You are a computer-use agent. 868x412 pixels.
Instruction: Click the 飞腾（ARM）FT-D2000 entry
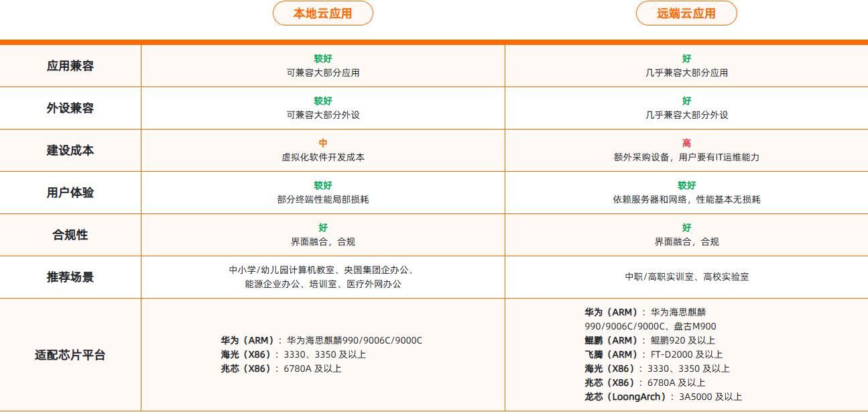(653, 354)
